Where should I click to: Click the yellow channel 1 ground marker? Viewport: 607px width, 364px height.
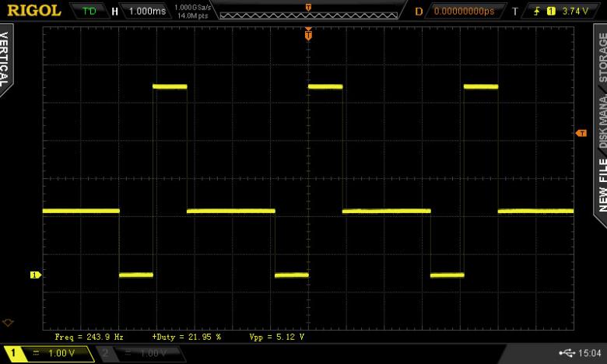[x=34, y=275]
